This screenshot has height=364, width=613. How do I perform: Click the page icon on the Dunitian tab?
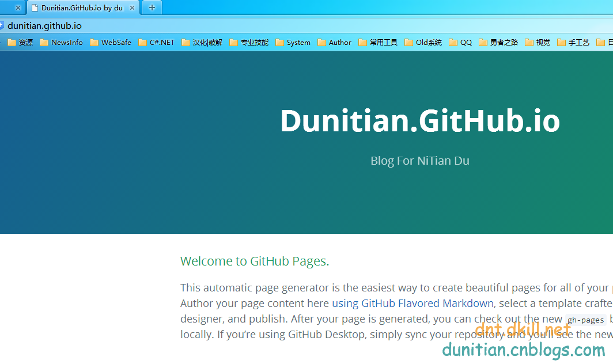click(35, 8)
